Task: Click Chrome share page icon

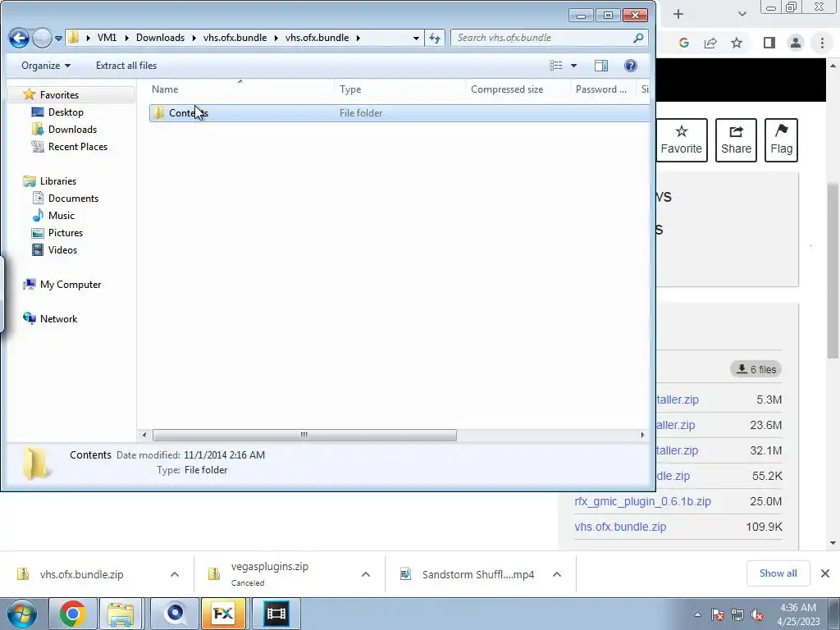Action: point(710,43)
